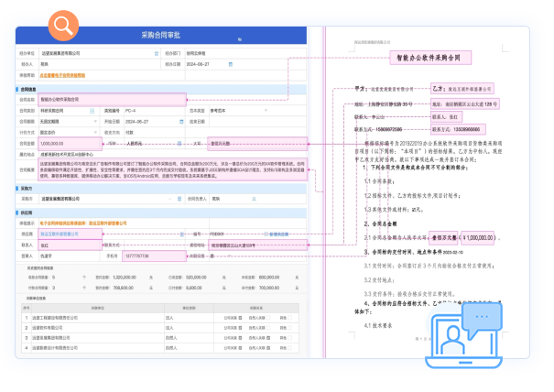Click the 新增供应商 link

[x=281, y=234]
